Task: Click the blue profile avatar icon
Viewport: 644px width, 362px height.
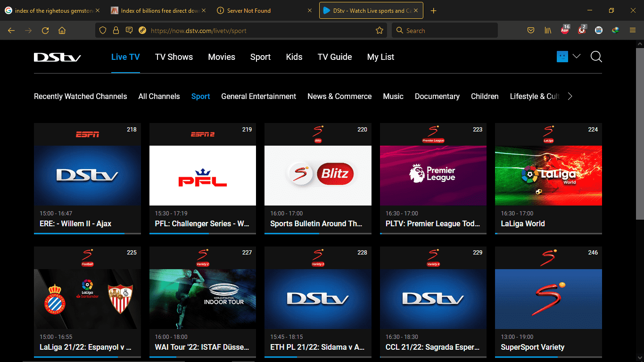Action: coord(562,57)
